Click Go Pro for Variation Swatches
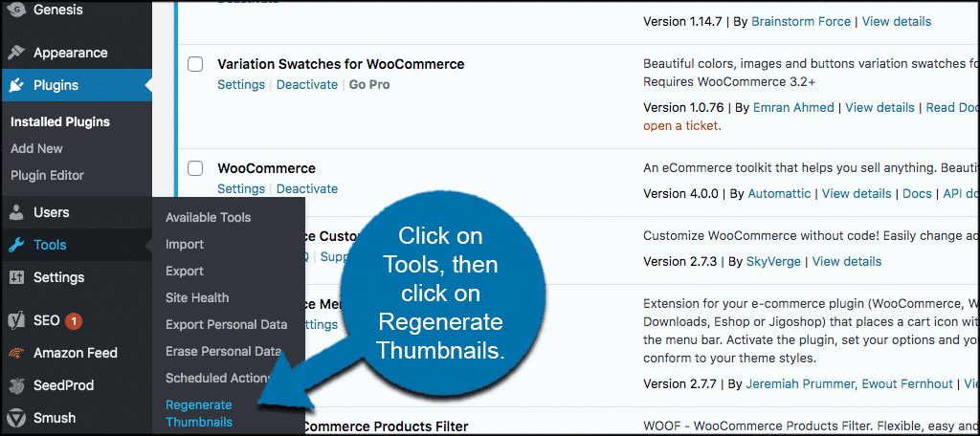 tap(369, 84)
